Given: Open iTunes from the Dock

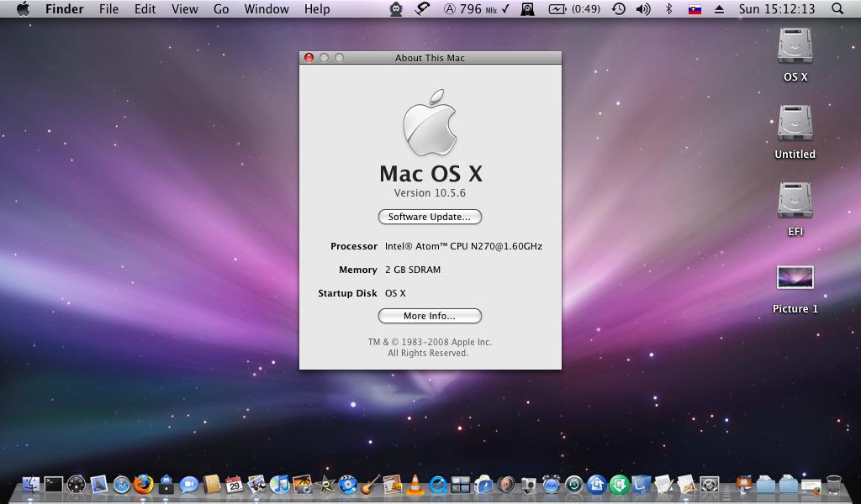Looking at the screenshot, I should click(280, 485).
